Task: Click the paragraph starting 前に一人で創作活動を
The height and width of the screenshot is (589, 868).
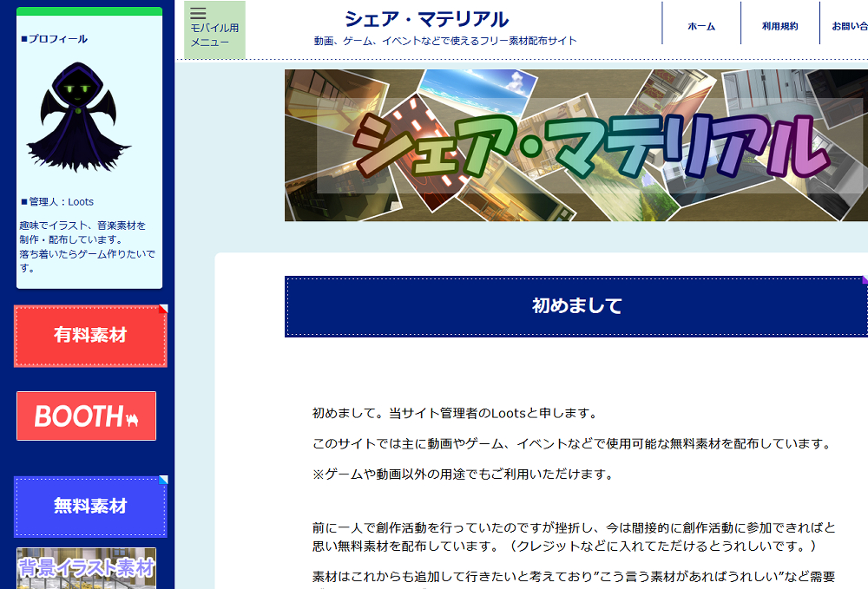Action: tap(574, 537)
